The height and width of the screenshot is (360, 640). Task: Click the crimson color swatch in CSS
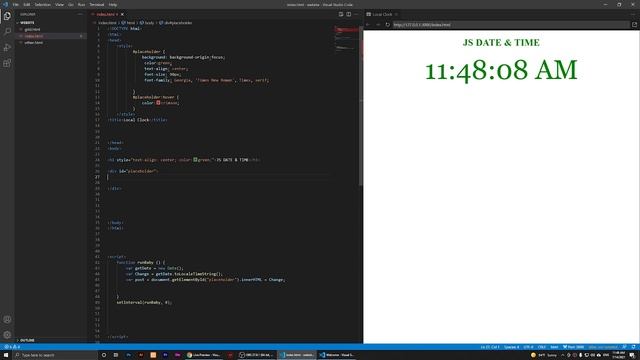coord(158,103)
